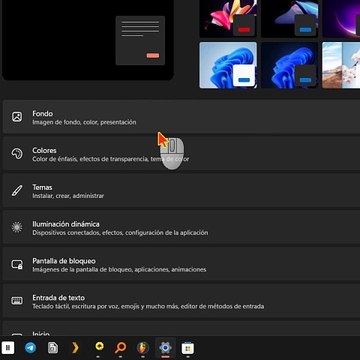Click the Settings gear taskbar icon
Screen dimensions: 360x360
[165, 348]
